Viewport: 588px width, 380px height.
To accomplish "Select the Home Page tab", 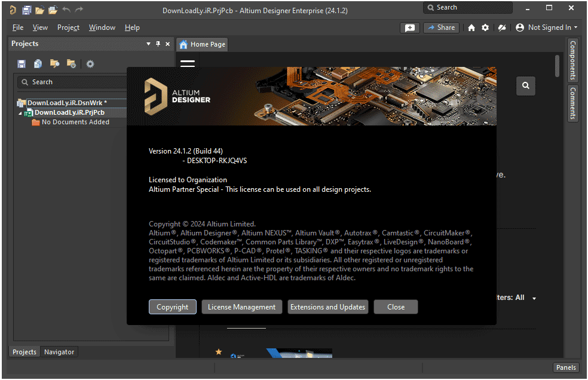I will pos(201,44).
